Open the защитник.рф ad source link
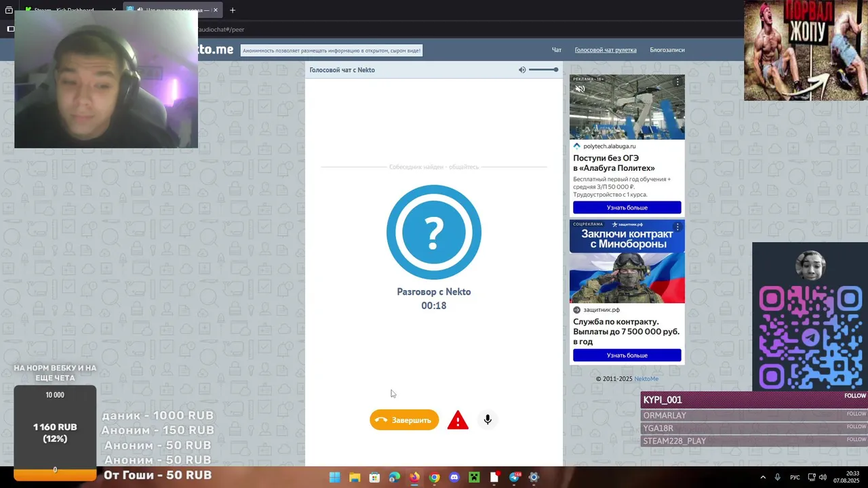The width and height of the screenshot is (868, 488). [x=601, y=310]
